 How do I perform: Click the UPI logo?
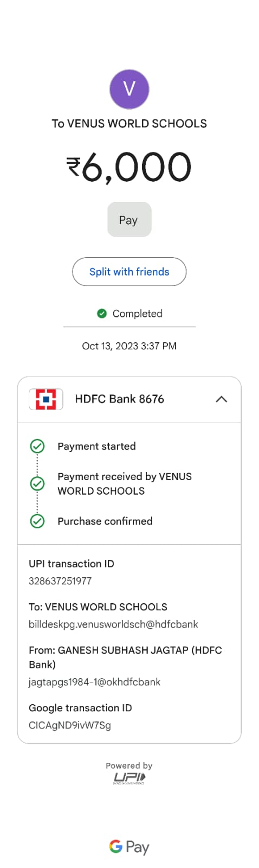(129, 779)
